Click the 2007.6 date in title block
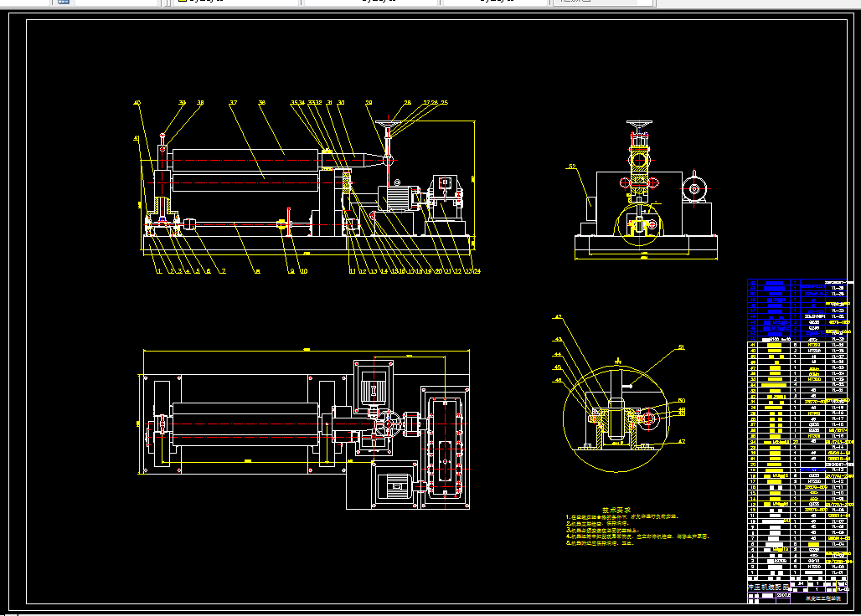The width and height of the screenshot is (861, 616). (783, 594)
